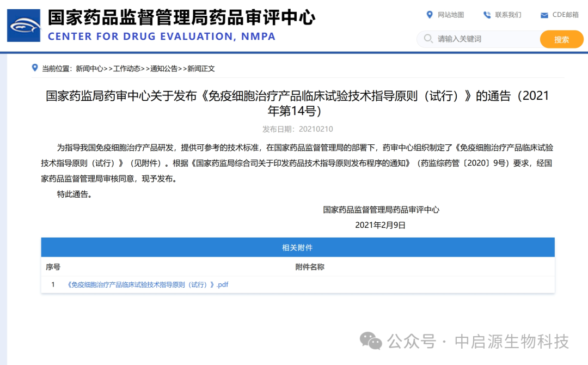Click the location pin before 当前位置
The height and width of the screenshot is (365, 588).
pos(35,68)
